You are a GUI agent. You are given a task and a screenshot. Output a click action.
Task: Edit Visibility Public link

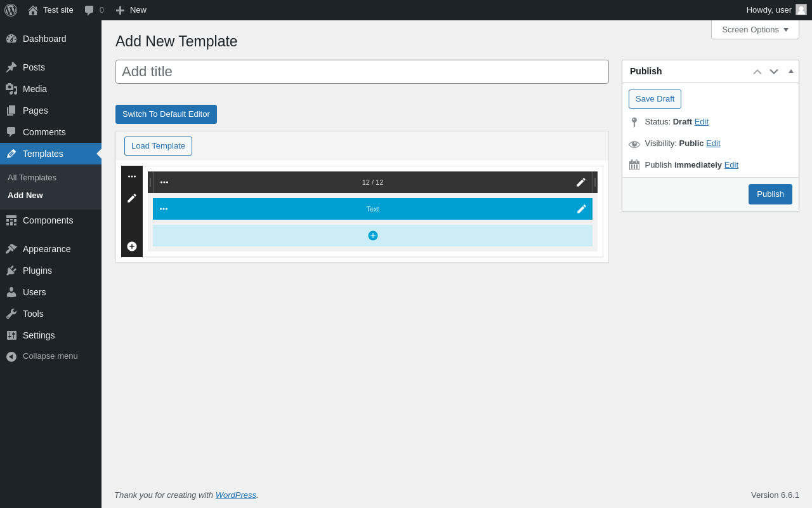click(713, 143)
